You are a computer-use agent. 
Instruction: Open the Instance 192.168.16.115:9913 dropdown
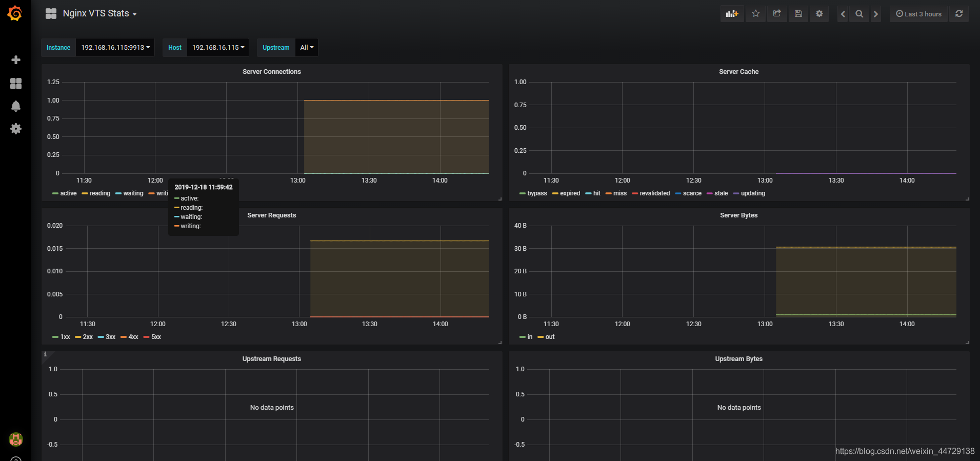click(115, 48)
